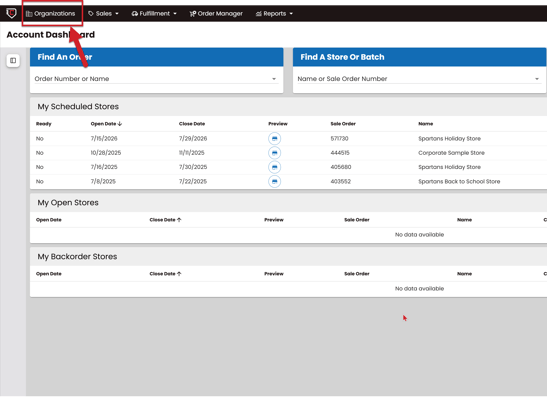Viewport: 547px width, 399px height.
Task: Sort My Open Stores by Open Date
Action: click(x=48, y=220)
